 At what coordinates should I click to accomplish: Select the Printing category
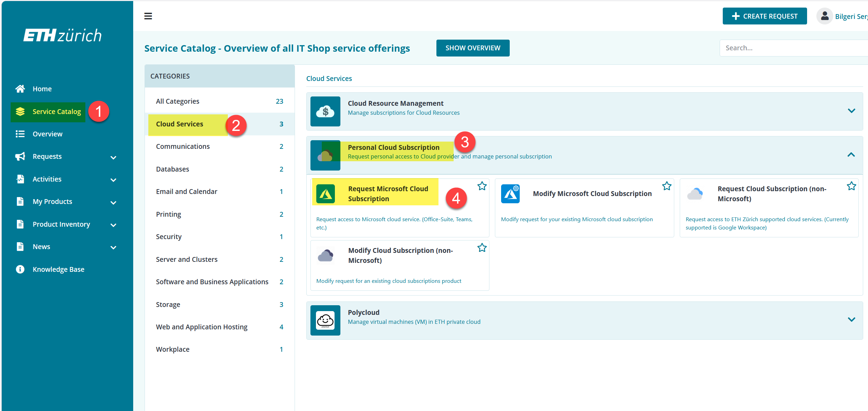220,214
